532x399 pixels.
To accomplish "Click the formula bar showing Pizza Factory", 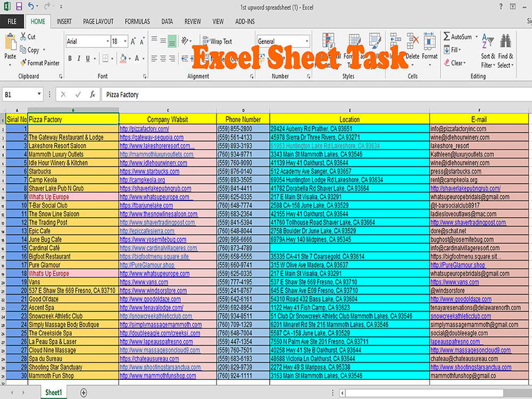I will 315,95.
